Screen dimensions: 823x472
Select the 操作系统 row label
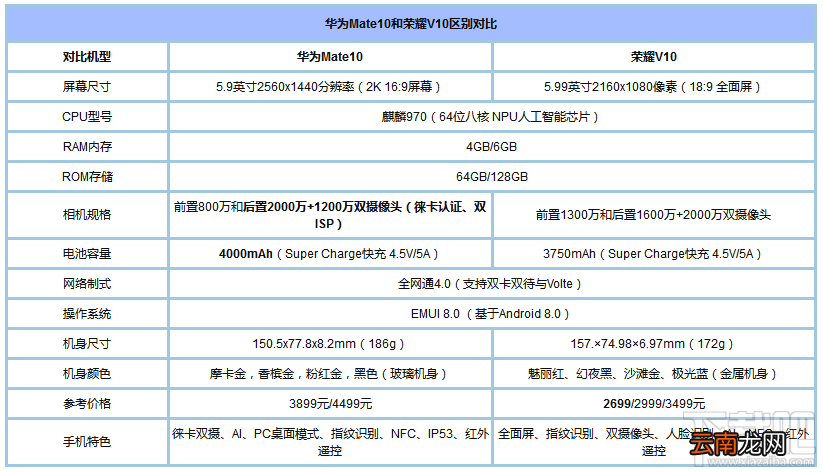pyautogui.click(x=87, y=313)
